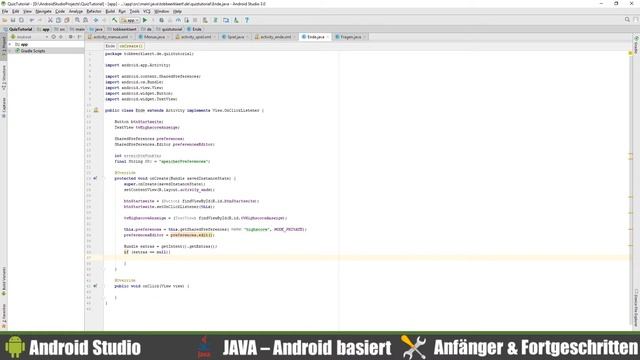Click the tobbeerklaert breadcrumb in navigation bar
This screenshot has height=360, width=640.
coord(122,29)
